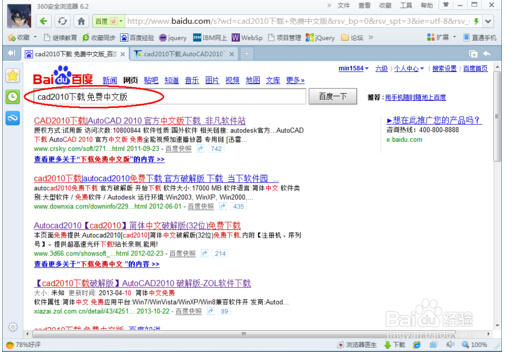Open the CAD2010下载 非凡软件站 result link
This screenshot has height=360, width=519.
pyautogui.click(x=140, y=121)
